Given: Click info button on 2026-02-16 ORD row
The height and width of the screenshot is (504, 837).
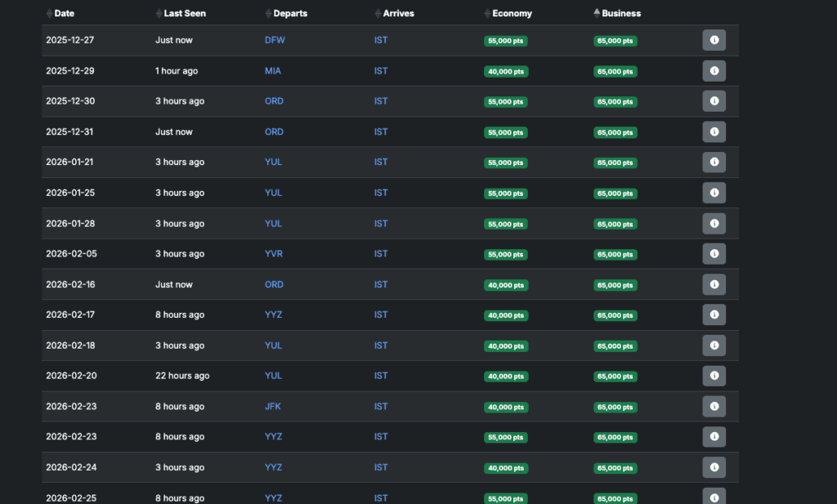Looking at the screenshot, I should click(x=714, y=284).
